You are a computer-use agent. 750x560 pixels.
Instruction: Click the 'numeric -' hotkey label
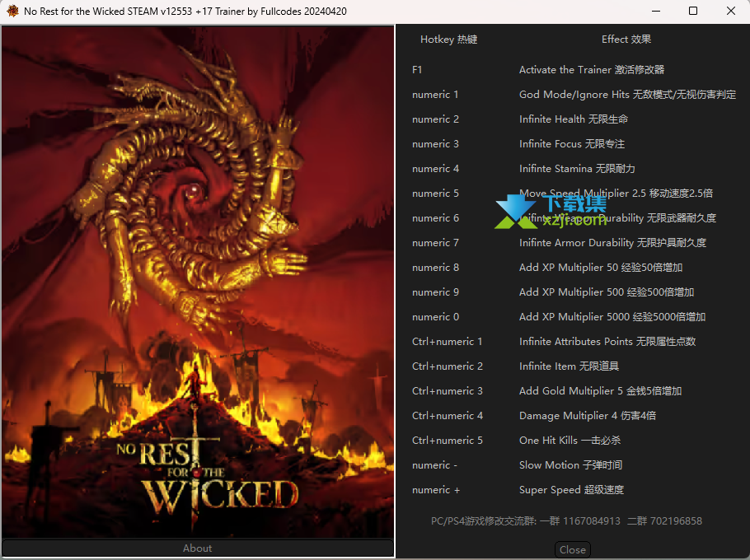434,465
